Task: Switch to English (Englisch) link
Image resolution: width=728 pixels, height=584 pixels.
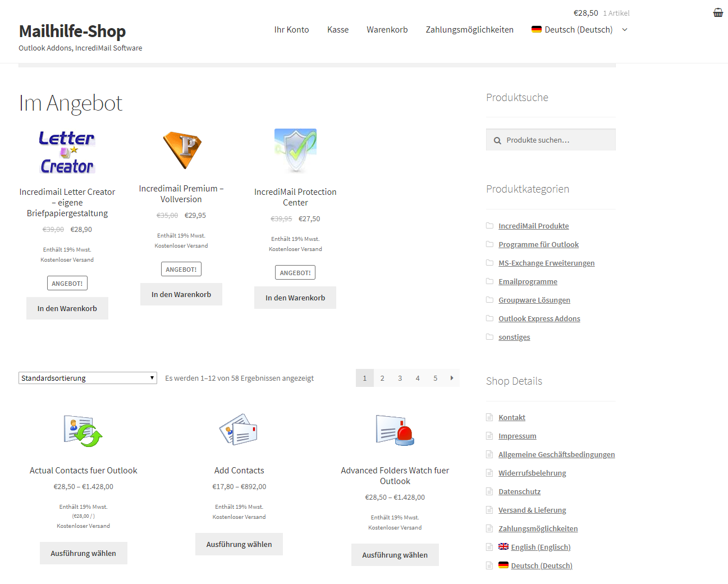Action: pyautogui.click(x=541, y=547)
